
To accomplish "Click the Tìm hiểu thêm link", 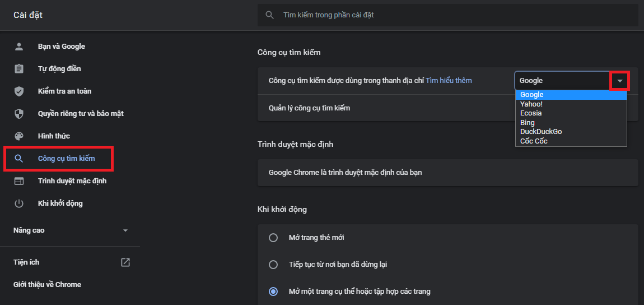I will coord(449,81).
